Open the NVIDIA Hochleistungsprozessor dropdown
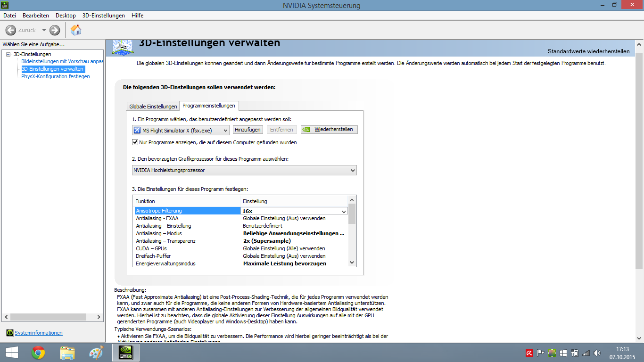Viewport: 644px width, 362px height. pyautogui.click(x=244, y=170)
